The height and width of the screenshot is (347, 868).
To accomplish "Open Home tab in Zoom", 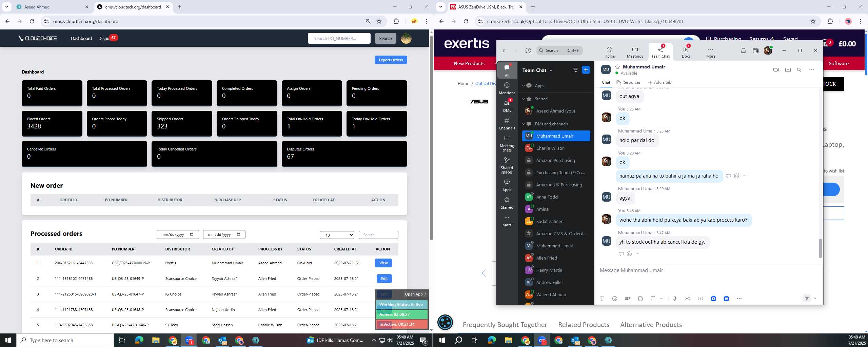I will [609, 52].
